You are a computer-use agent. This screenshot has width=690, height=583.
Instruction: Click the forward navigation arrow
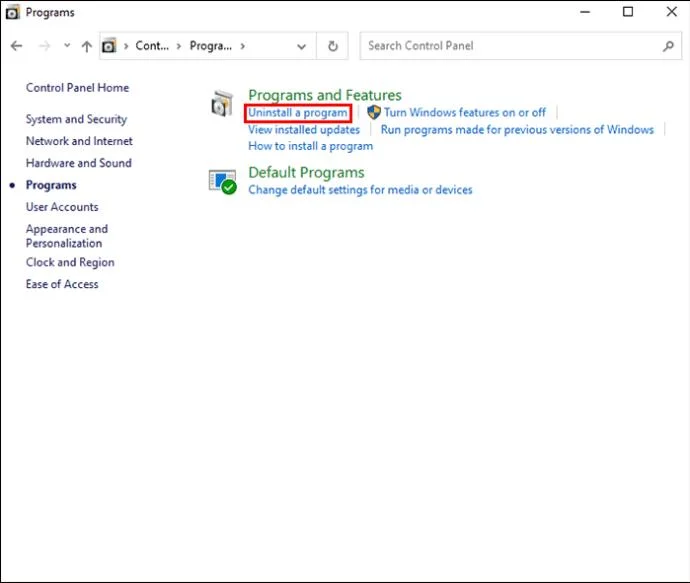(x=44, y=46)
